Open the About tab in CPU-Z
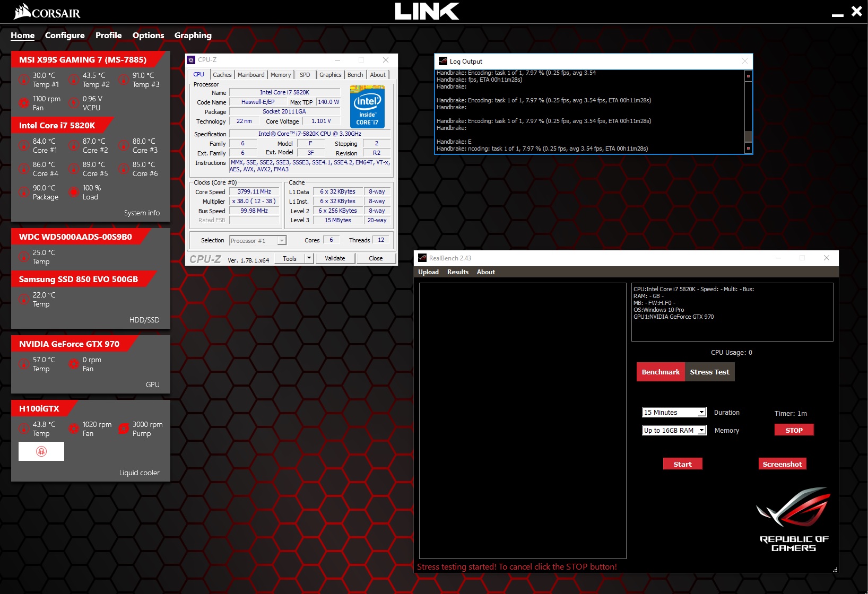 378,75
